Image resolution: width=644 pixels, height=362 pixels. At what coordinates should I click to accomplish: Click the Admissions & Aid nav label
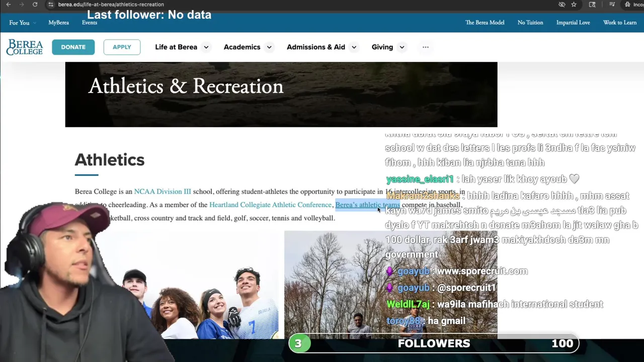(316, 47)
